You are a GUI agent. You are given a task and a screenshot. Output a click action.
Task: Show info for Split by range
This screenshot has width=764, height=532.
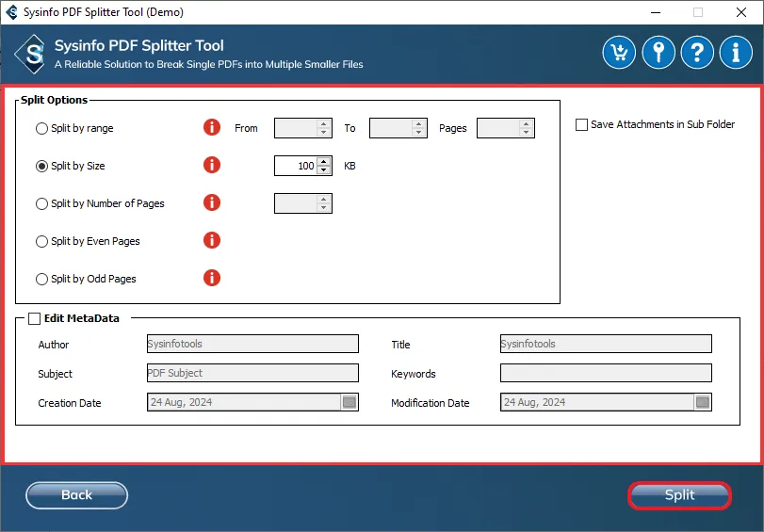click(x=212, y=128)
